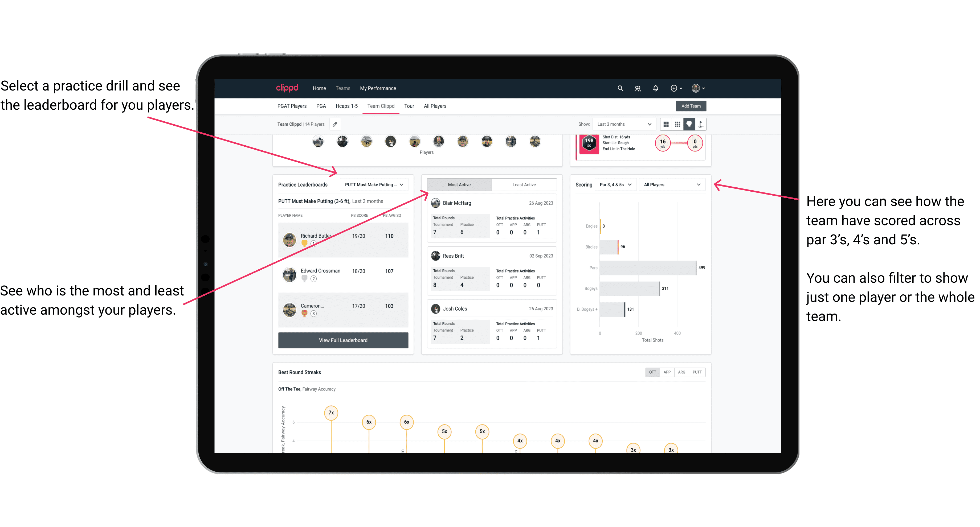Click the Add Team button
This screenshot has height=527, width=980.
[691, 106]
